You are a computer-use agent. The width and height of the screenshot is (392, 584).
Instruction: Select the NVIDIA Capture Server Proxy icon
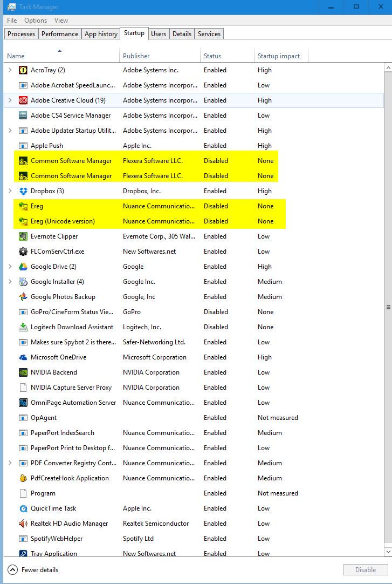tap(23, 388)
